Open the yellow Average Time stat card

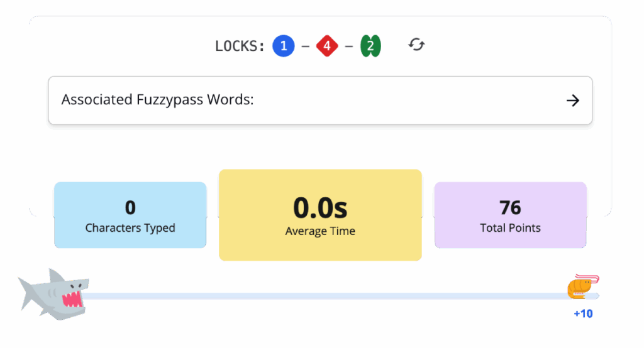pos(320,215)
